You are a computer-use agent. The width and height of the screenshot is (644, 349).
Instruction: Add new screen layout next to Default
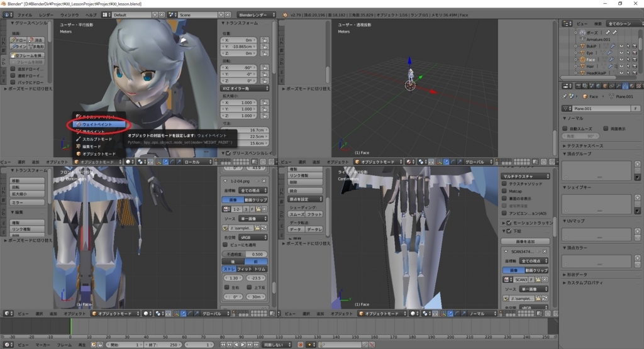[x=155, y=15]
